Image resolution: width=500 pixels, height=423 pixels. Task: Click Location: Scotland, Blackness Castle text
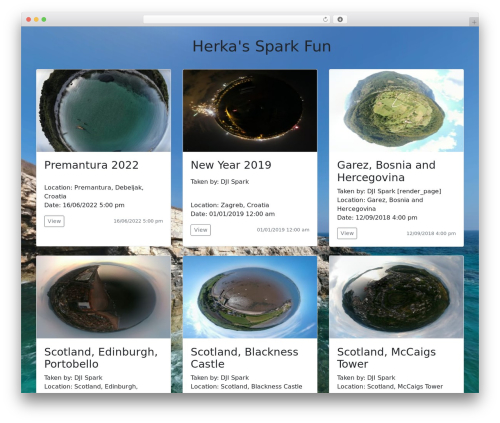pos(246,387)
